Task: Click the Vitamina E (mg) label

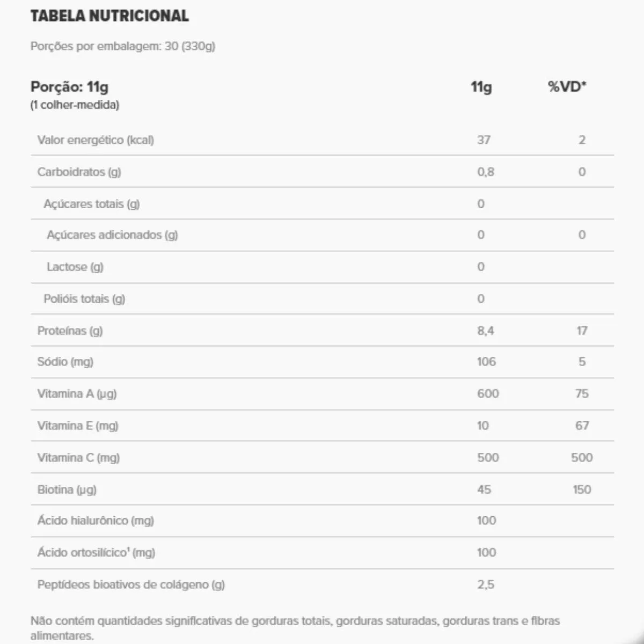Action: 78,426
